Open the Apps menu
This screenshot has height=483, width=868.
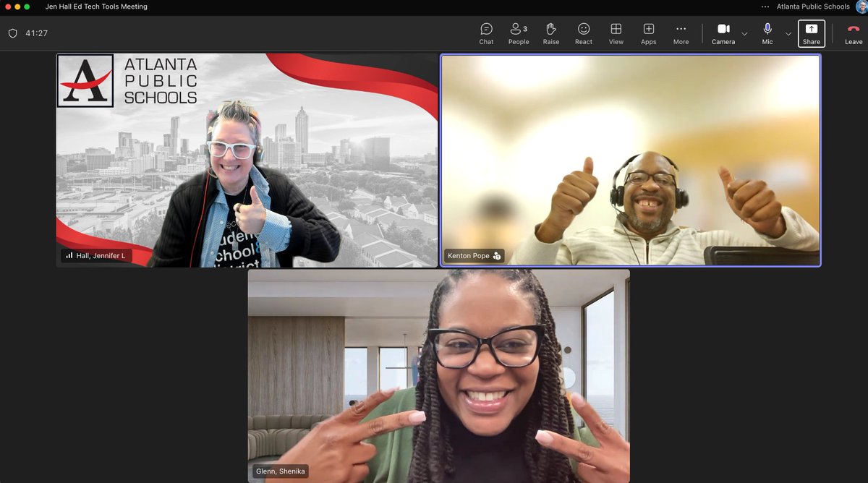[x=649, y=33]
